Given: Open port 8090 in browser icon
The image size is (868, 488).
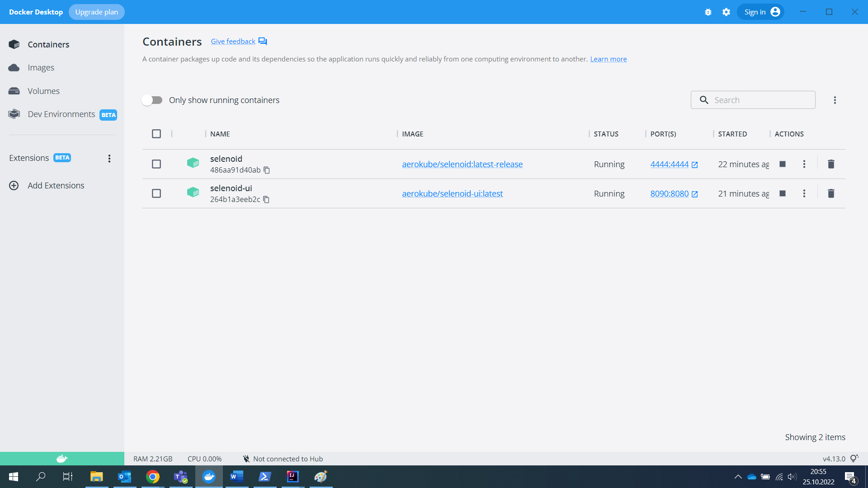Looking at the screenshot, I should coord(695,194).
